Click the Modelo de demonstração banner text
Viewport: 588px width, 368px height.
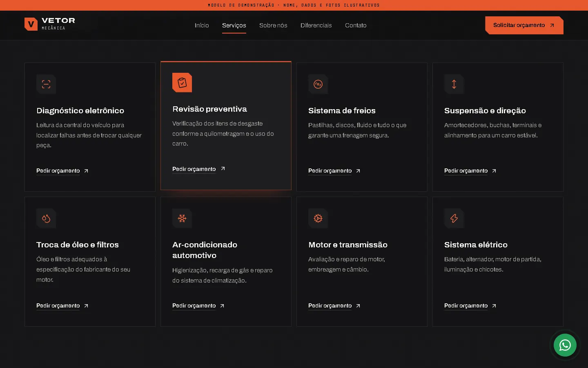[x=294, y=5]
